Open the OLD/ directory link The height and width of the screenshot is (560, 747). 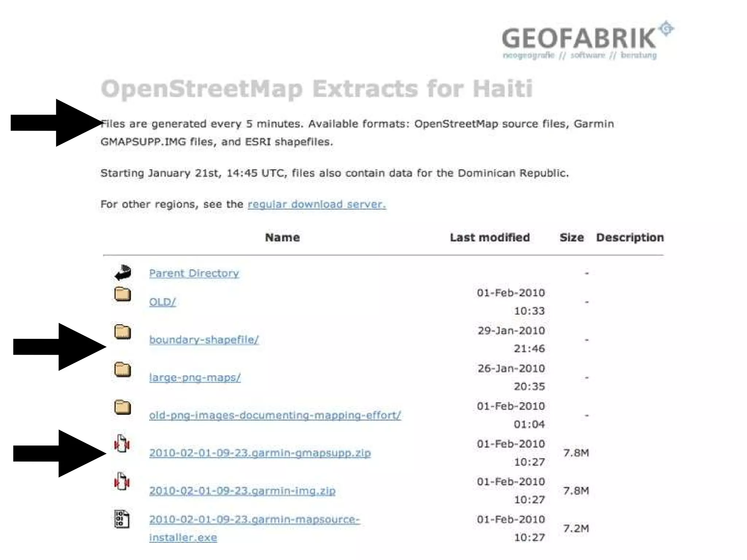pyautogui.click(x=162, y=302)
